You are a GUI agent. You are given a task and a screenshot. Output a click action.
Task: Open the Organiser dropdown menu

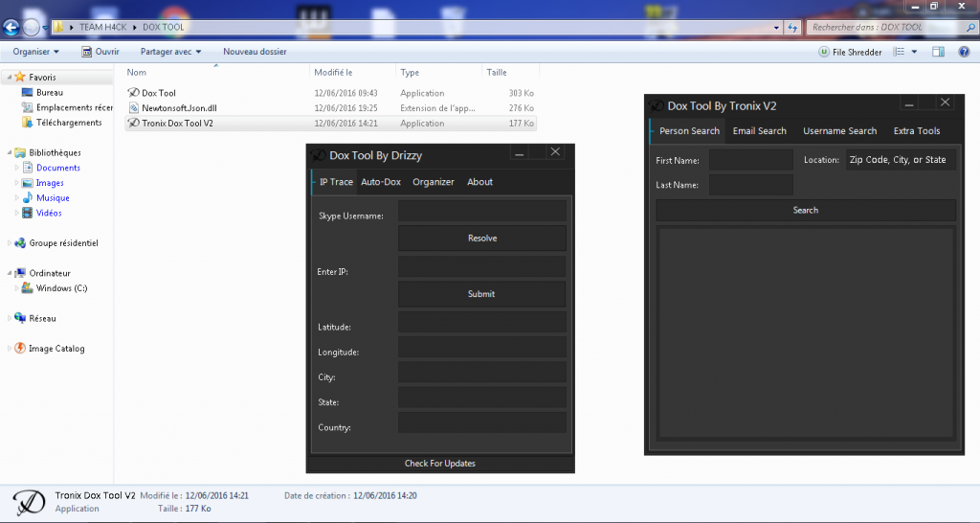[35, 52]
